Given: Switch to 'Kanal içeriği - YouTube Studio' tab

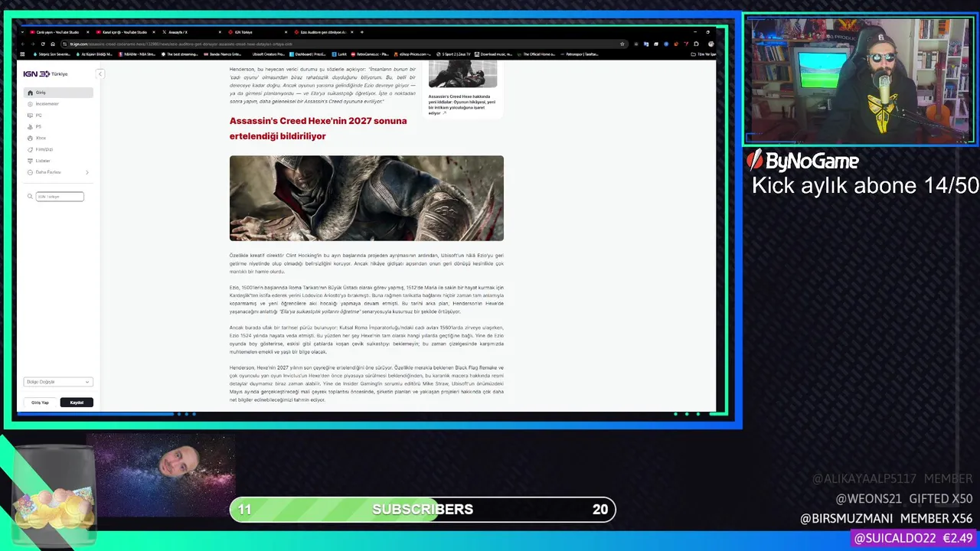Looking at the screenshot, I should pyautogui.click(x=124, y=32).
